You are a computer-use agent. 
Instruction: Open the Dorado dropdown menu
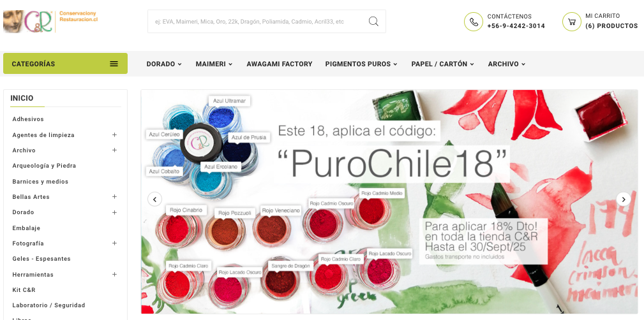pos(164,64)
